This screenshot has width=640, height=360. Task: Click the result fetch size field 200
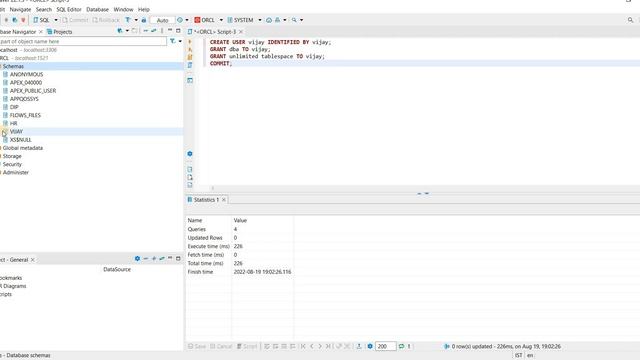pos(385,346)
